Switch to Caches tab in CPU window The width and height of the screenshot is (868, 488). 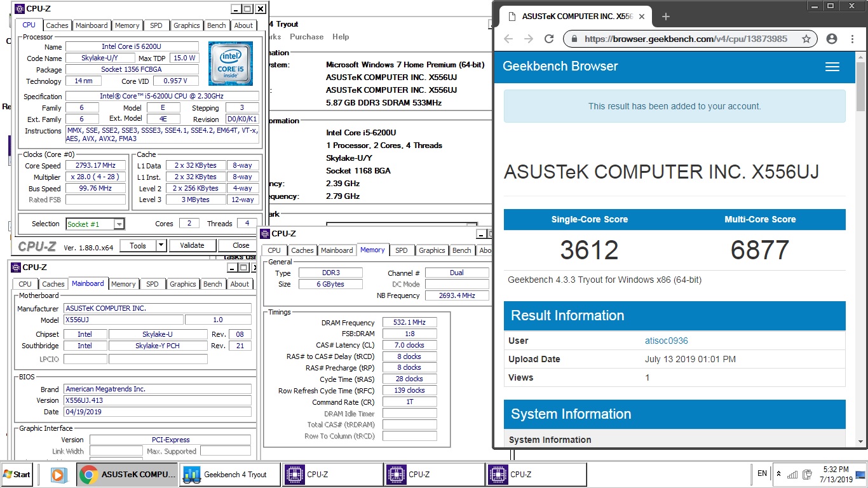click(57, 25)
